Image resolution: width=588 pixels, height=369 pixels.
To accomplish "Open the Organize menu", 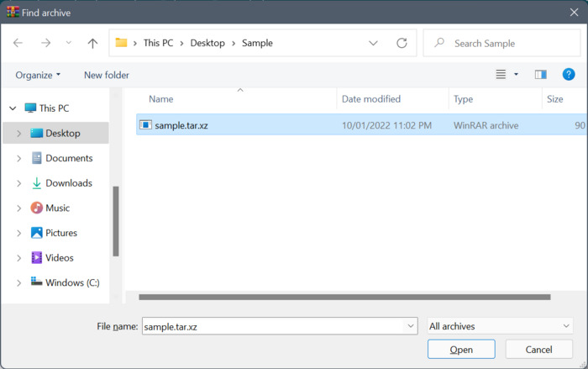I will click(38, 75).
